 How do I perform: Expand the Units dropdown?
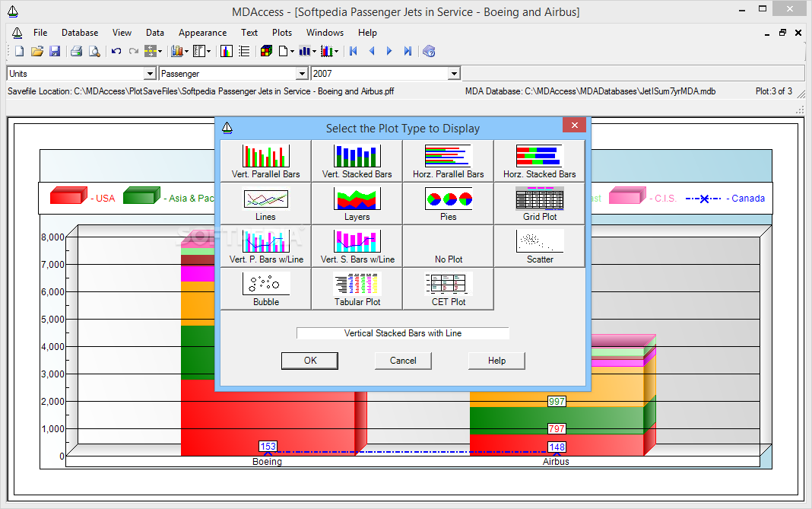click(150, 74)
